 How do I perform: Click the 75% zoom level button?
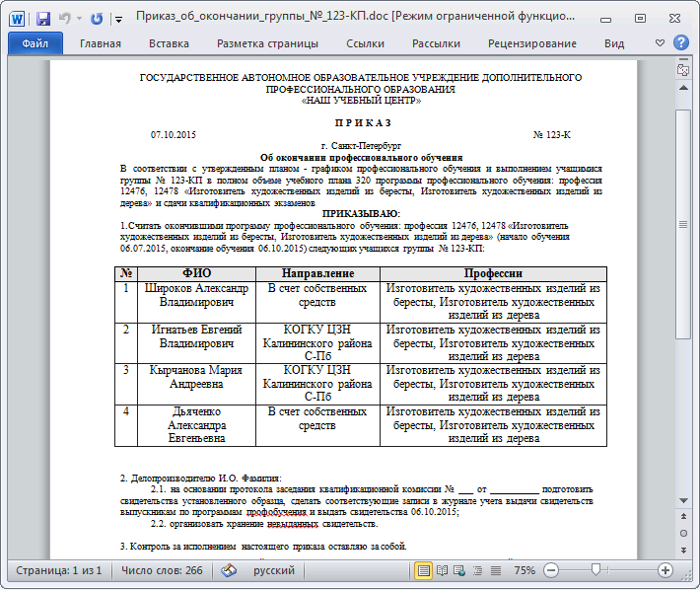pyautogui.click(x=525, y=570)
